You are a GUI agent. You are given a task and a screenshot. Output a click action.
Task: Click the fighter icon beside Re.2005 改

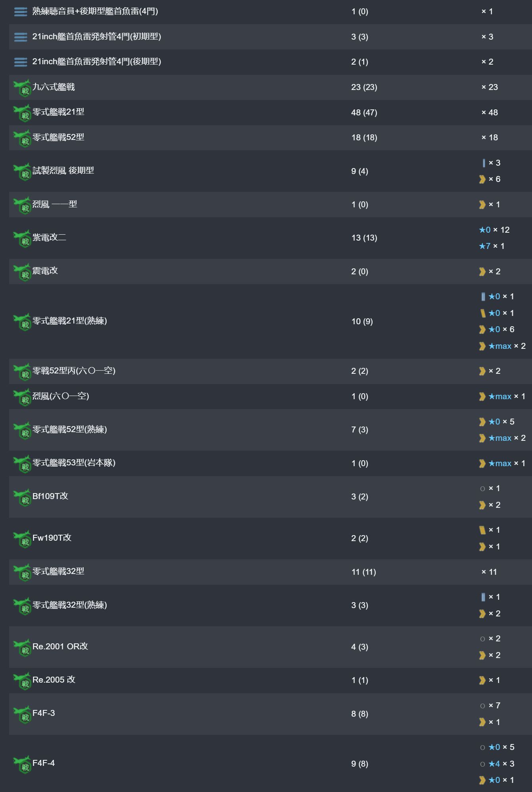tap(22, 681)
